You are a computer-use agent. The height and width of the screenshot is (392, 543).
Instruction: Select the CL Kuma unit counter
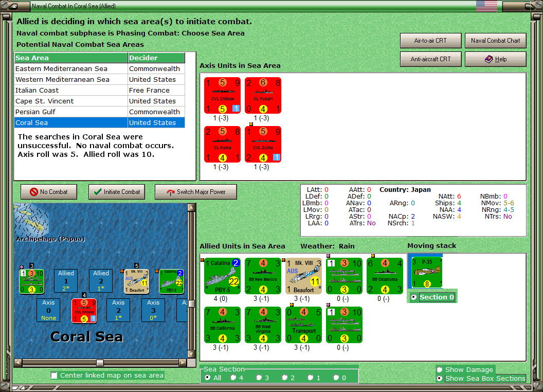point(222,144)
